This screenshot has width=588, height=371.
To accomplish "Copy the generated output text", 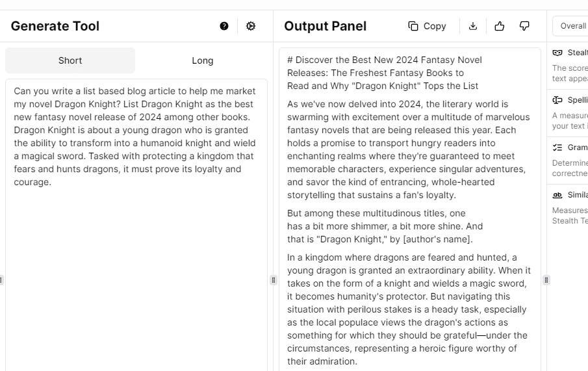I will pyautogui.click(x=427, y=26).
